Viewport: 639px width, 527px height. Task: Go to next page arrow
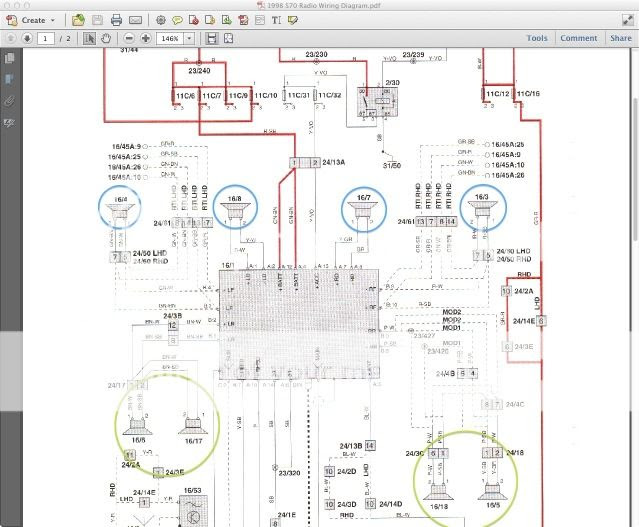click(27, 38)
